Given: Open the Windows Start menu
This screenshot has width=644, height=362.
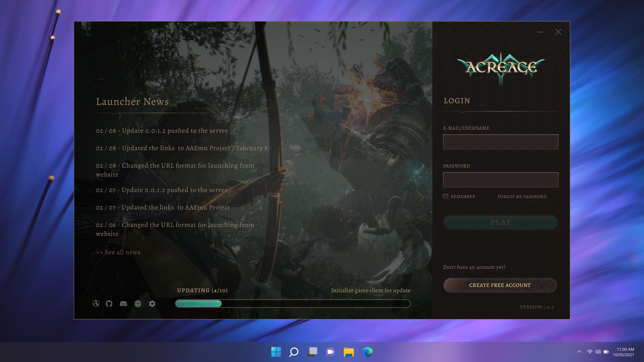Looking at the screenshot, I should [x=276, y=352].
